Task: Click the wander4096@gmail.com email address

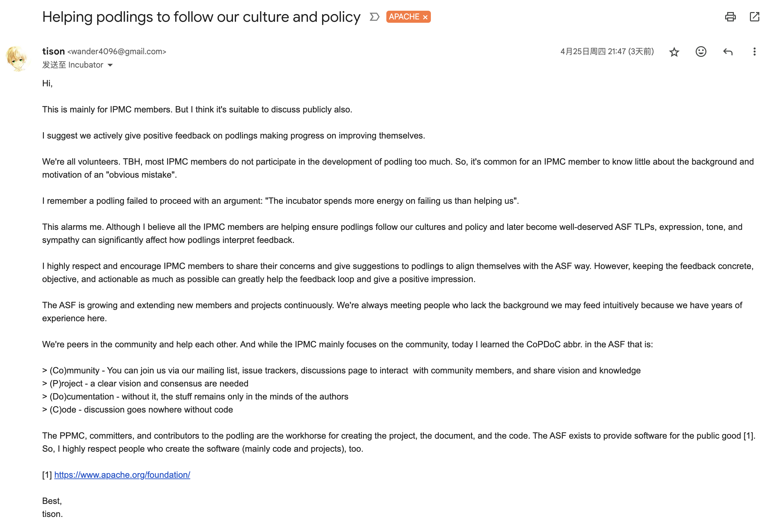Action: (117, 52)
